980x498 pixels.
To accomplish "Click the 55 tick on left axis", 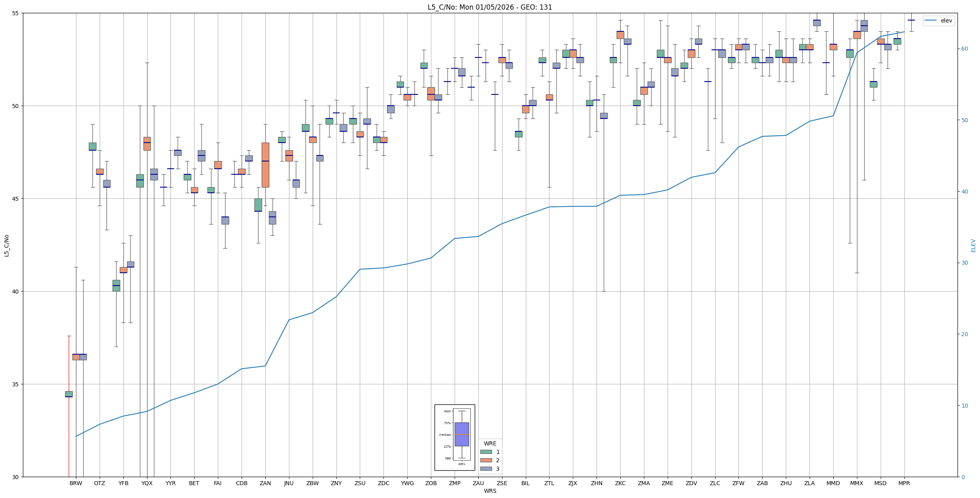I will (x=16, y=13).
